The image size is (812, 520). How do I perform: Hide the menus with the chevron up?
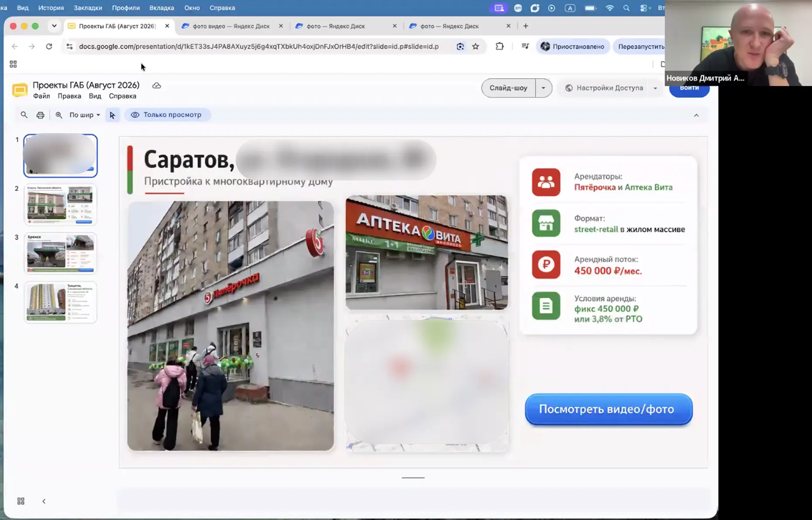(696, 115)
